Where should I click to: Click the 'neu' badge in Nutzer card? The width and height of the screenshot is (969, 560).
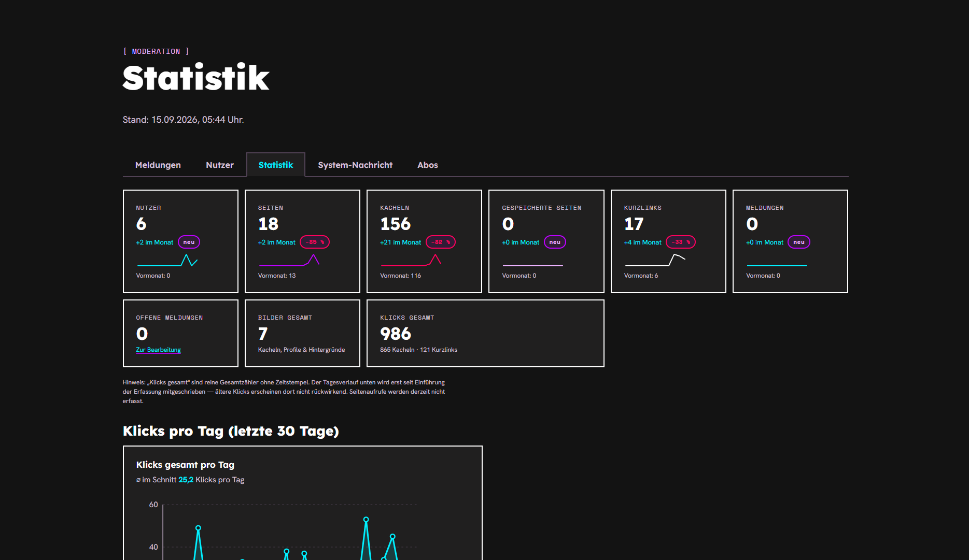tap(189, 242)
